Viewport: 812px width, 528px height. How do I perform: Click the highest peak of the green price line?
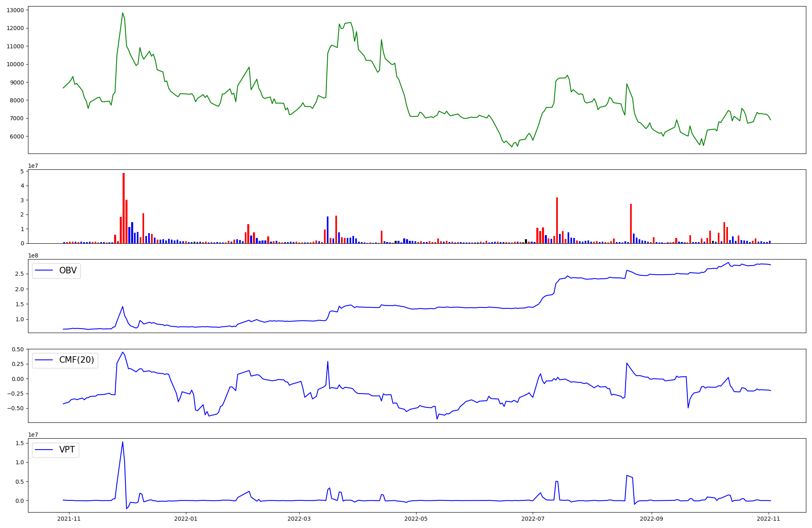tap(123, 13)
